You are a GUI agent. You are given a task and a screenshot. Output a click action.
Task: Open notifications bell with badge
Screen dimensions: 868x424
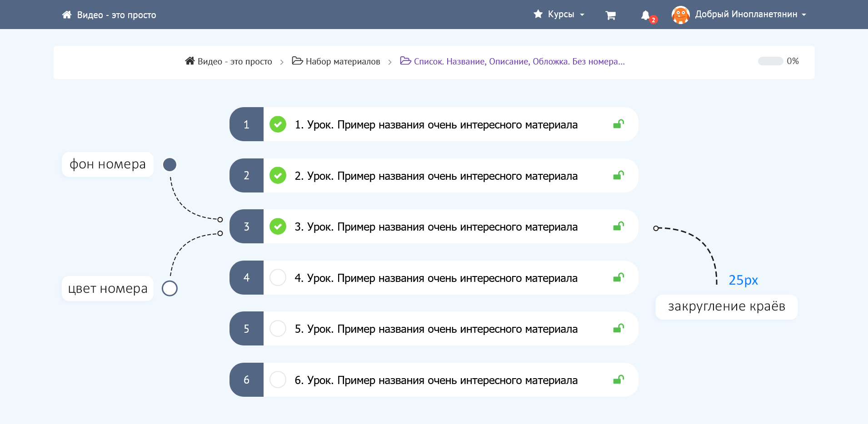646,15
